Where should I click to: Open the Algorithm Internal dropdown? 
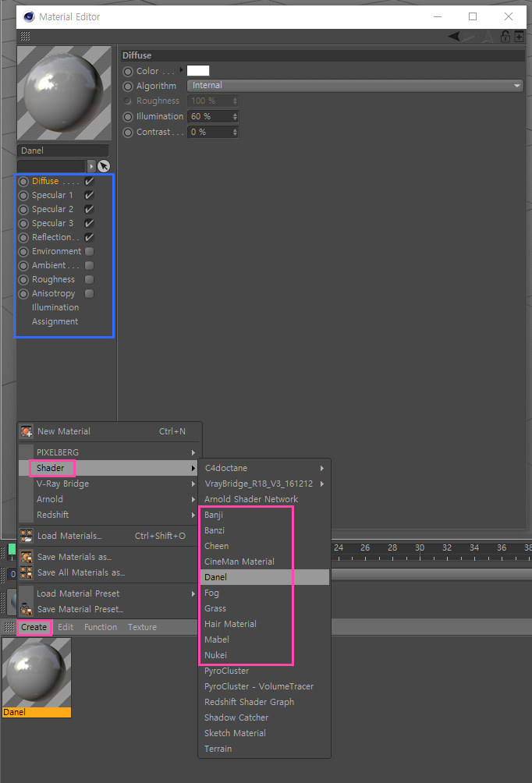pos(355,85)
